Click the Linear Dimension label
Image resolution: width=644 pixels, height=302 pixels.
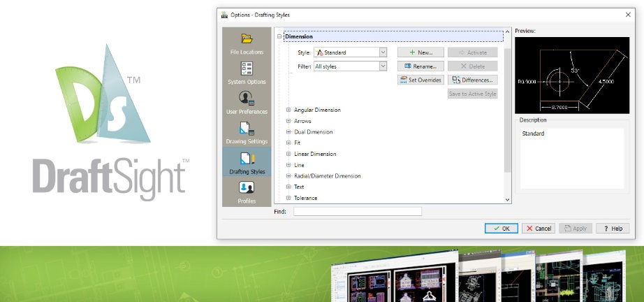pyautogui.click(x=315, y=154)
